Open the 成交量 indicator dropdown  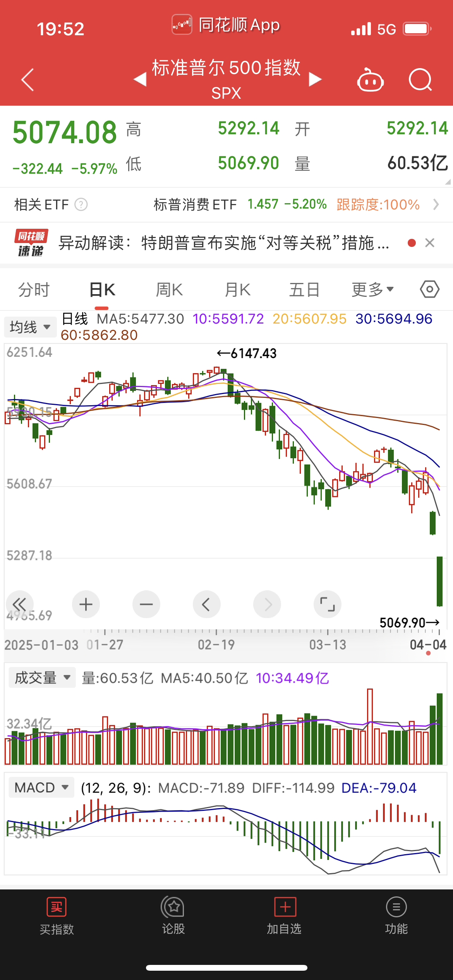42,678
